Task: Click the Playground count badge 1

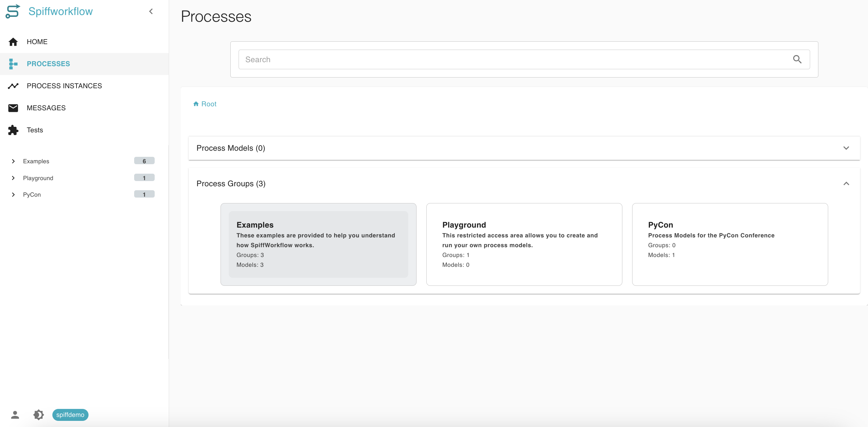Action: click(x=144, y=178)
